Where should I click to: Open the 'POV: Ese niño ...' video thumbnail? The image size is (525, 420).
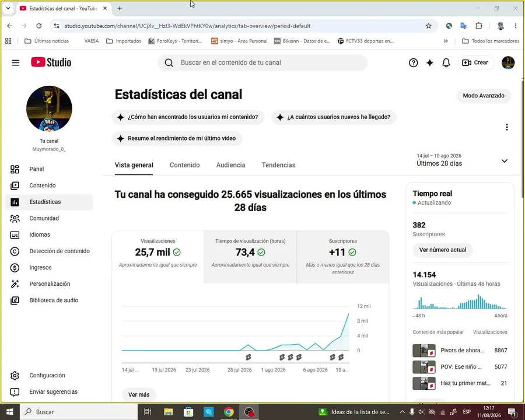pyautogui.click(x=424, y=367)
